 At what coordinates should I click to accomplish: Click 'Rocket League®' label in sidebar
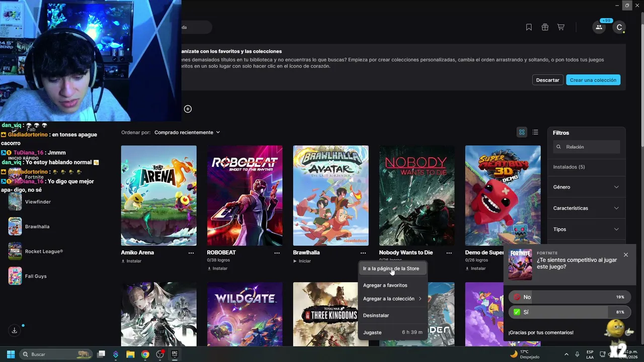pyautogui.click(x=44, y=251)
